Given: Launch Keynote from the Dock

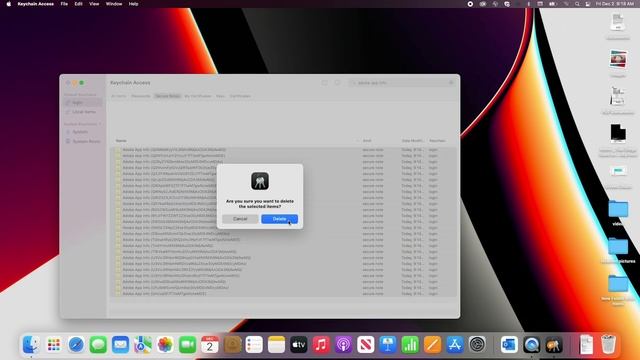Looking at the screenshot, I should point(388,345).
